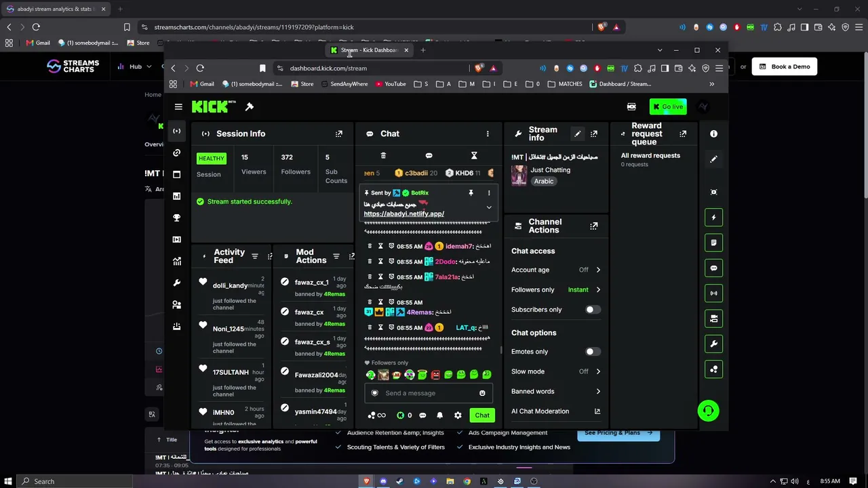Click the Send a message input field

[x=430, y=393]
